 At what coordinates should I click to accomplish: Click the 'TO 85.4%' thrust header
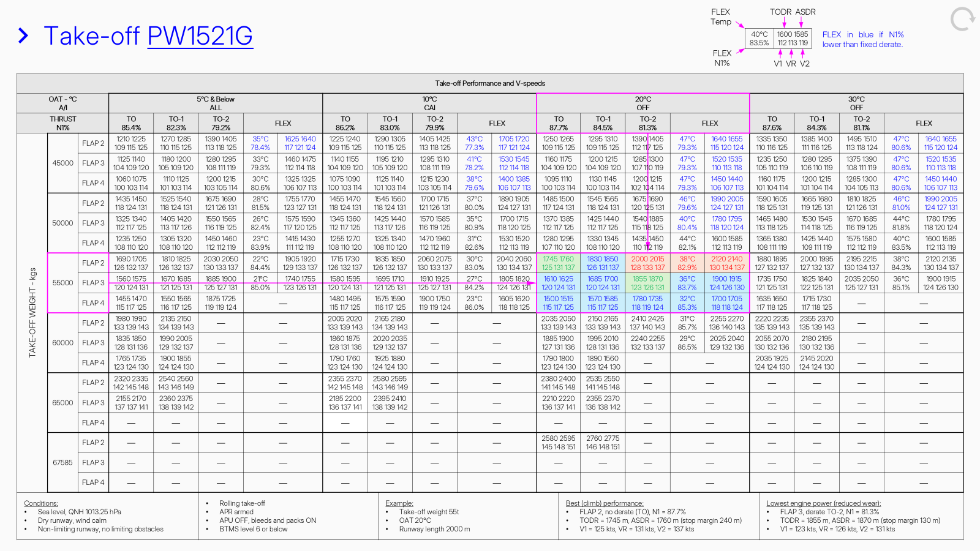[131, 123]
